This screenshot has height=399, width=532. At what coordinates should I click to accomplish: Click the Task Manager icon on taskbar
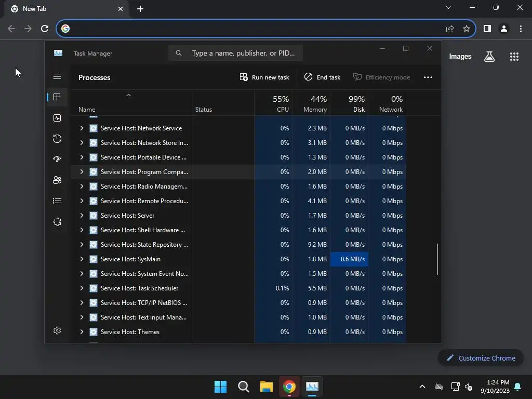tap(312, 387)
